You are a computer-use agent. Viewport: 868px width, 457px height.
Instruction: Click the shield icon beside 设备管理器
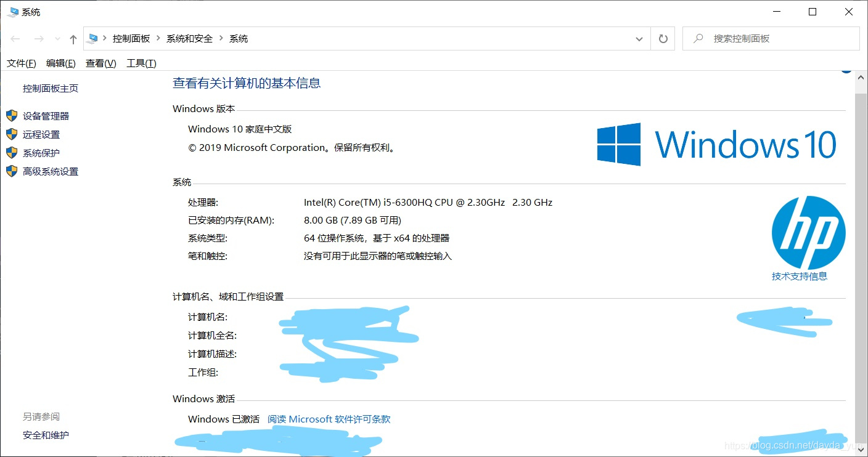point(12,116)
